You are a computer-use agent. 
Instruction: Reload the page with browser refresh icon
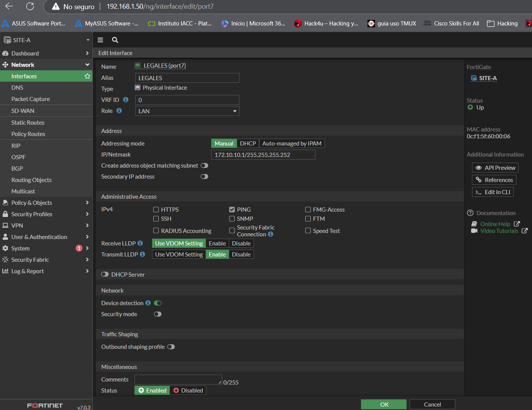coord(30,6)
